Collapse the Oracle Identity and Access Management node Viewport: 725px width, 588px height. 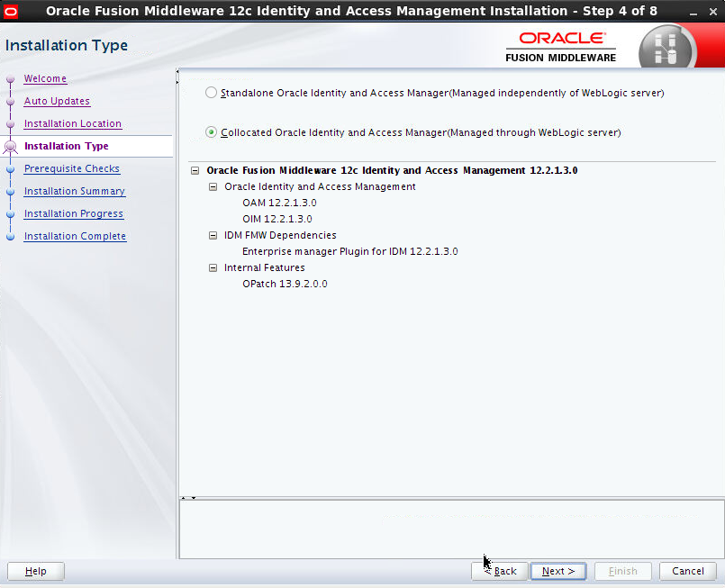pyautogui.click(x=213, y=186)
